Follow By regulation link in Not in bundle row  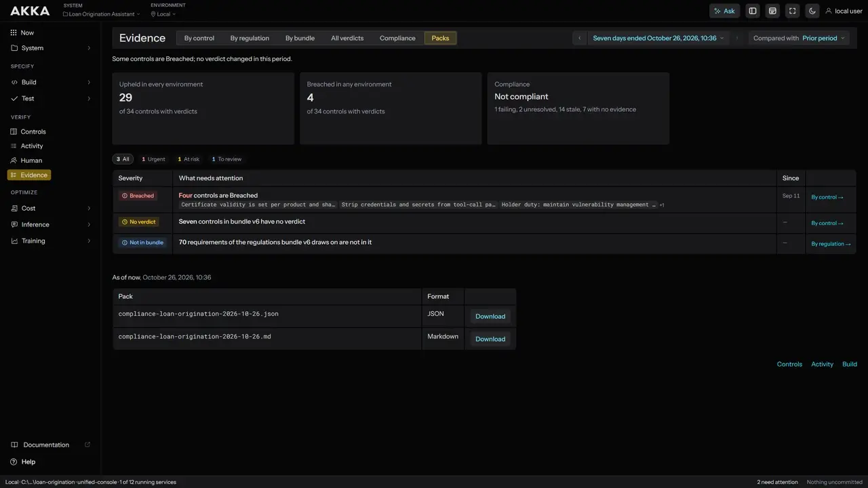831,244
